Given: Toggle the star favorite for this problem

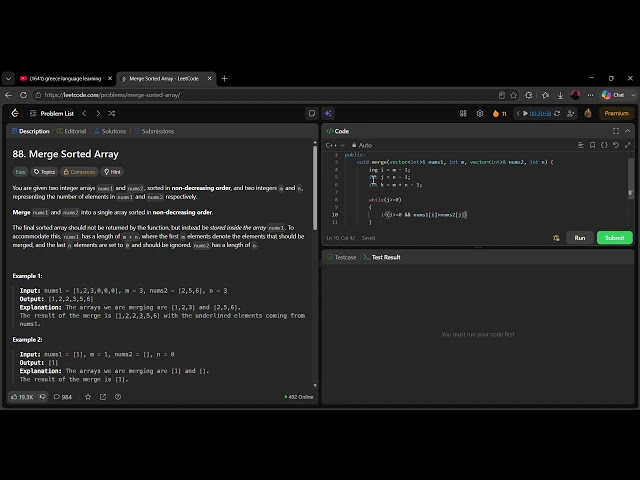Looking at the screenshot, I should 88,397.
